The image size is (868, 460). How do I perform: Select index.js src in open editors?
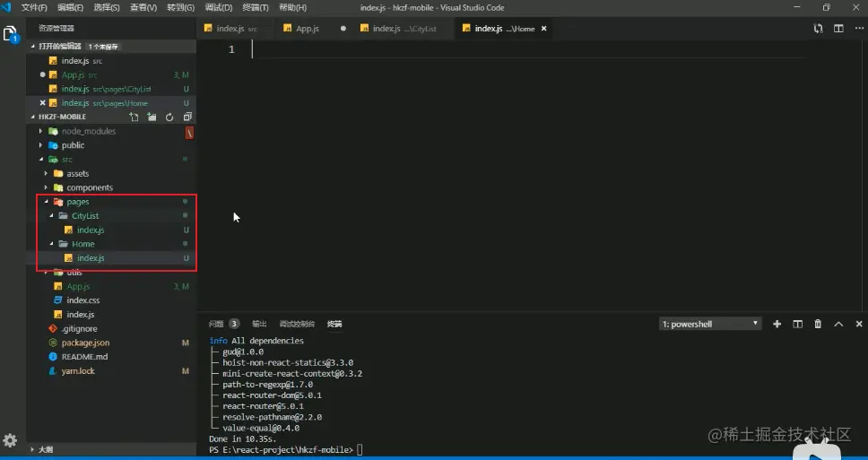[110, 61]
